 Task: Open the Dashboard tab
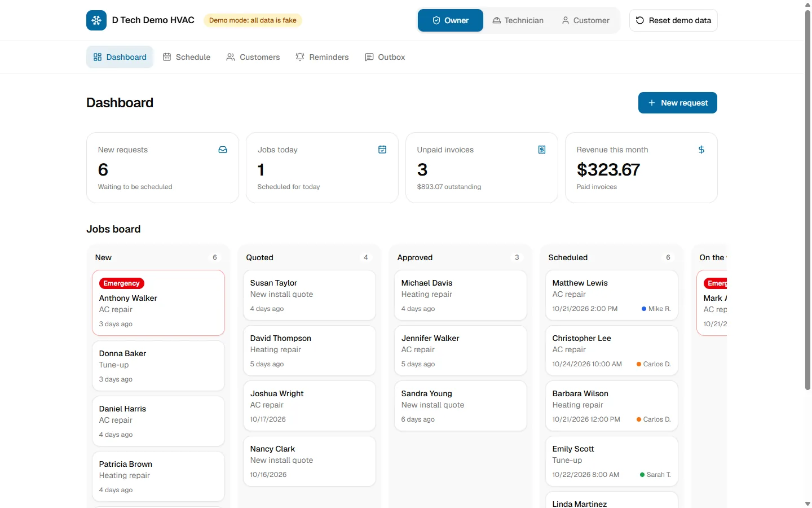click(120, 57)
